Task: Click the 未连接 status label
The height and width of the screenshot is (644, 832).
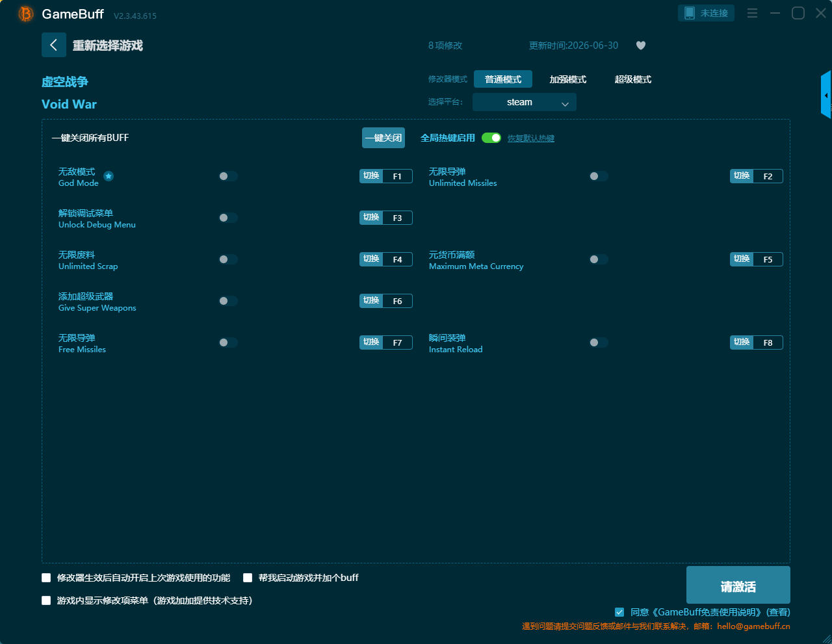Action: 714,13
